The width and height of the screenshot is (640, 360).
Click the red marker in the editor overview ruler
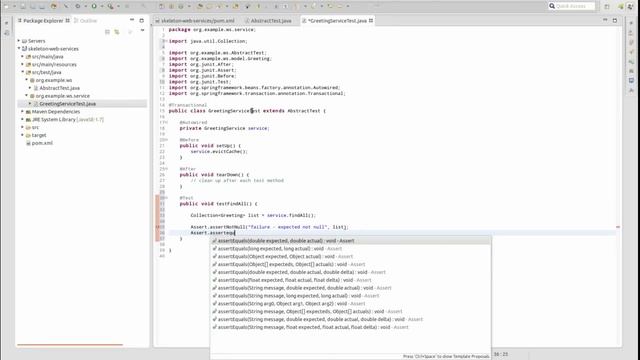pyautogui.click(x=618, y=227)
